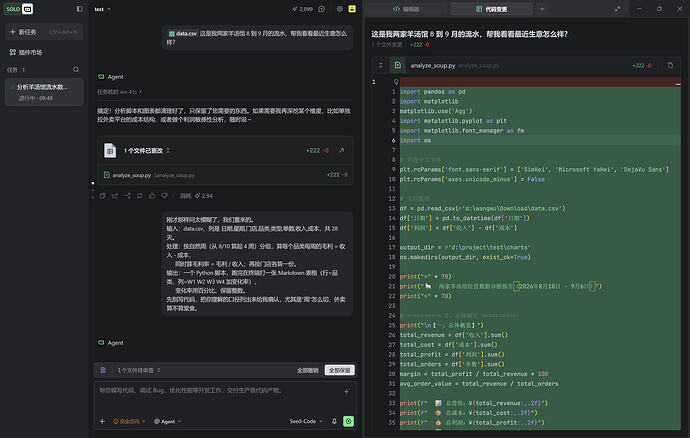Expand the task duration 4m 41s details

click(x=119, y=92)
